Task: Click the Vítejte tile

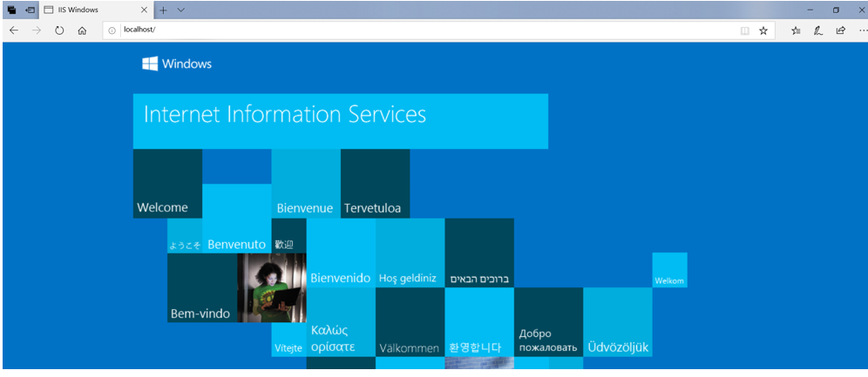Action: (289, 340)
